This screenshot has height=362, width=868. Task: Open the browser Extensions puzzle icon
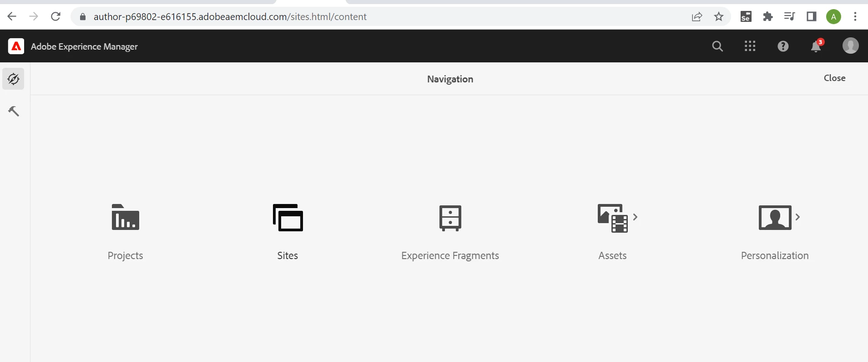(x=768, y=17)
